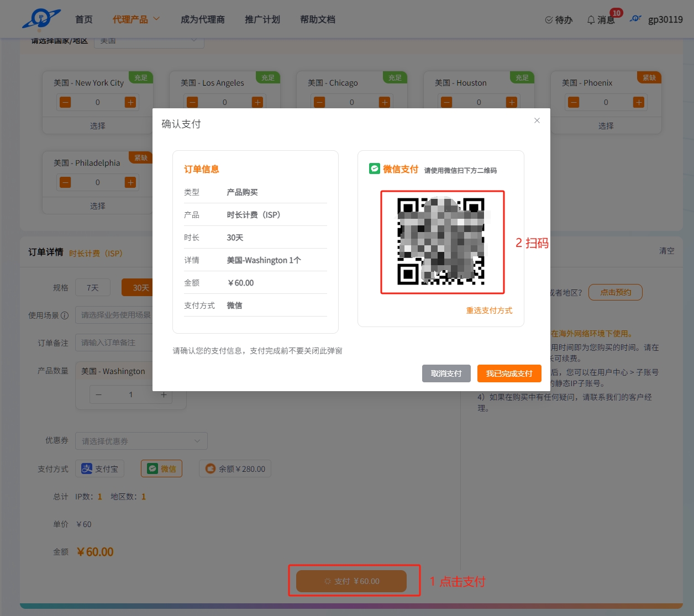694x616 pixels.
Task: Click 重选支付方式 link
Action: tap(489, 310)
